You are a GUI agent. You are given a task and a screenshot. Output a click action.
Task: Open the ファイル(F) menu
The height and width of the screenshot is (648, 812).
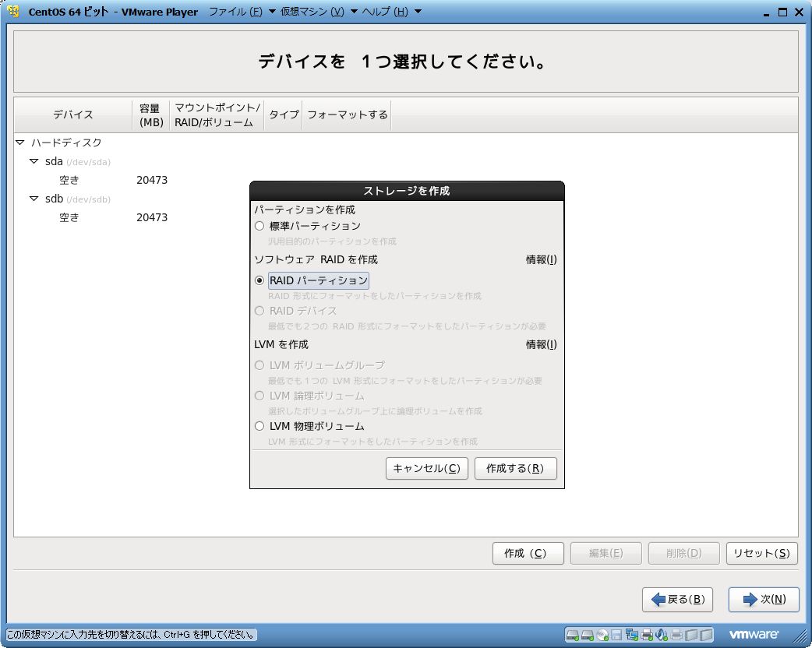235,12
